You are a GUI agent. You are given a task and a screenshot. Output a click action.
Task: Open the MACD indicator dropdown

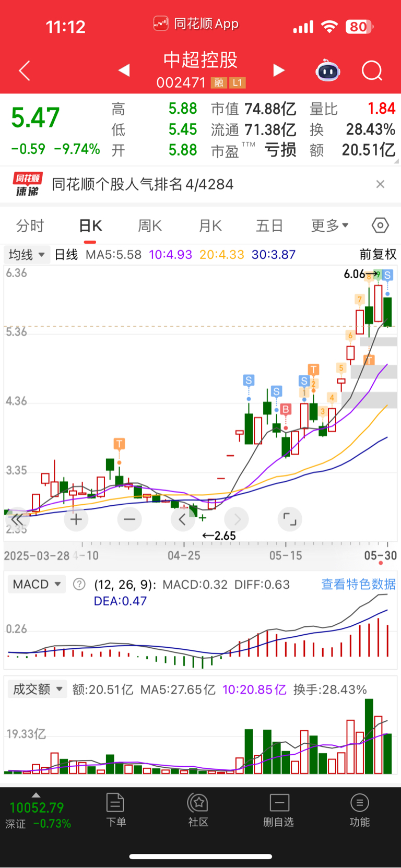tap(37, 584)
